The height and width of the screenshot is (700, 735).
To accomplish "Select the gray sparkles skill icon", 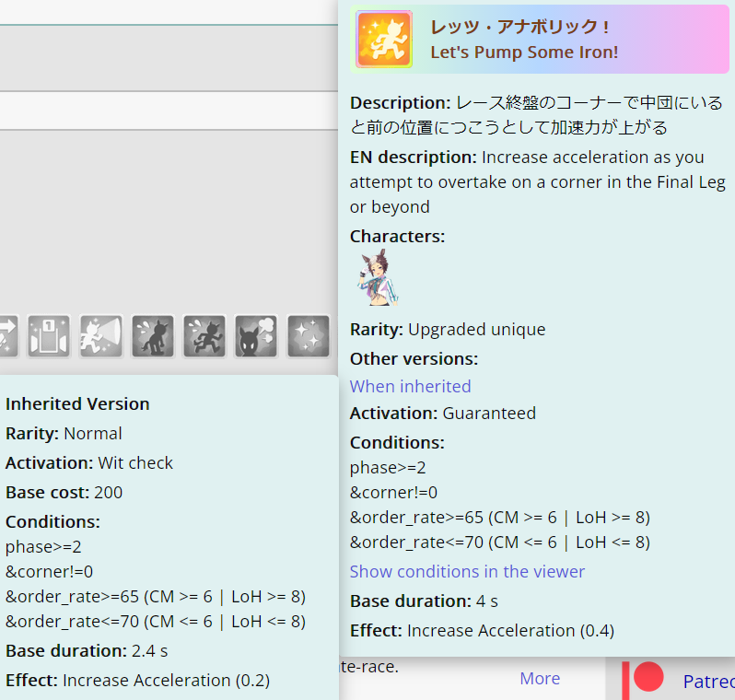I will point(308,336).
